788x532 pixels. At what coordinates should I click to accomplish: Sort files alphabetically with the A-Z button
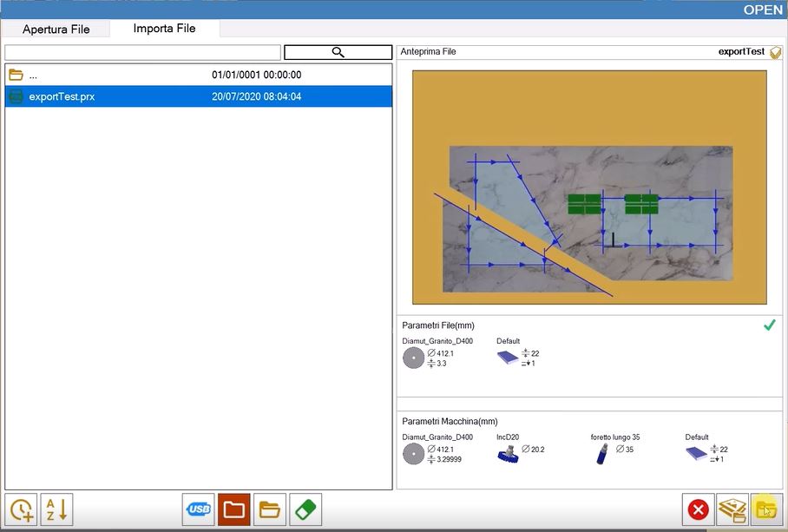56,509
